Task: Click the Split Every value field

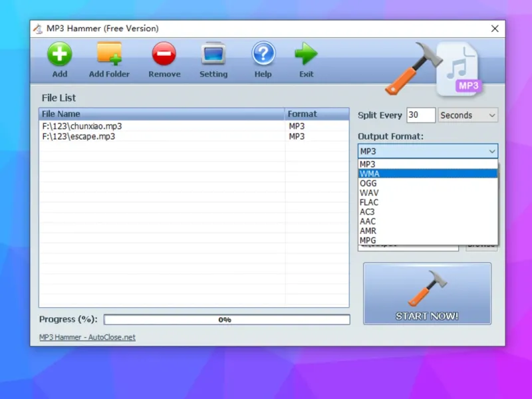Action: 421,115
